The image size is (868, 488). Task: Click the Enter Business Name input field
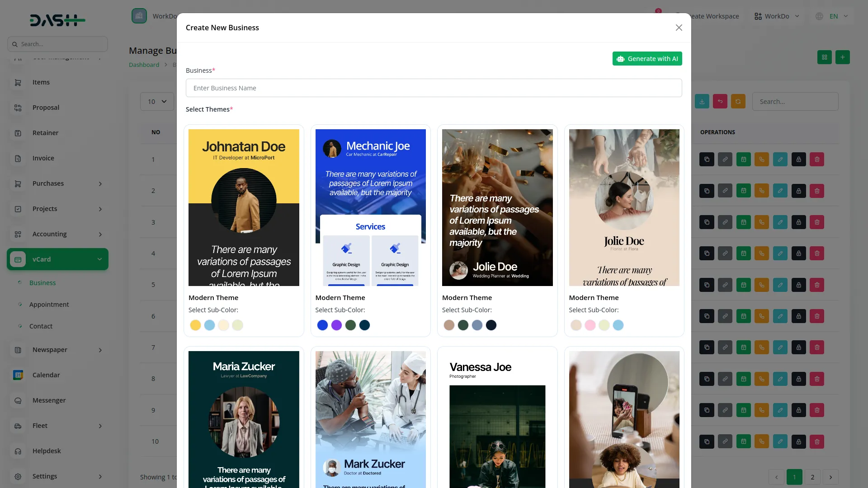coord(434,88)
